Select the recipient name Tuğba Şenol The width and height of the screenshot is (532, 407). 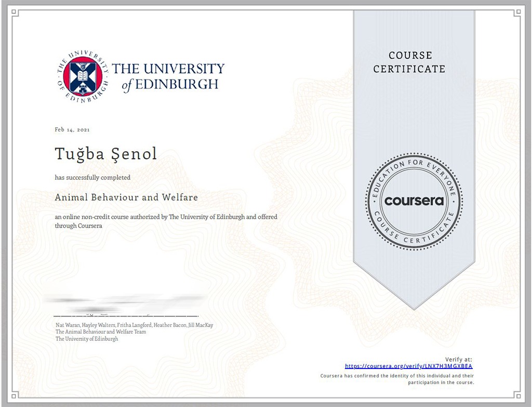(x=105, y=154)
